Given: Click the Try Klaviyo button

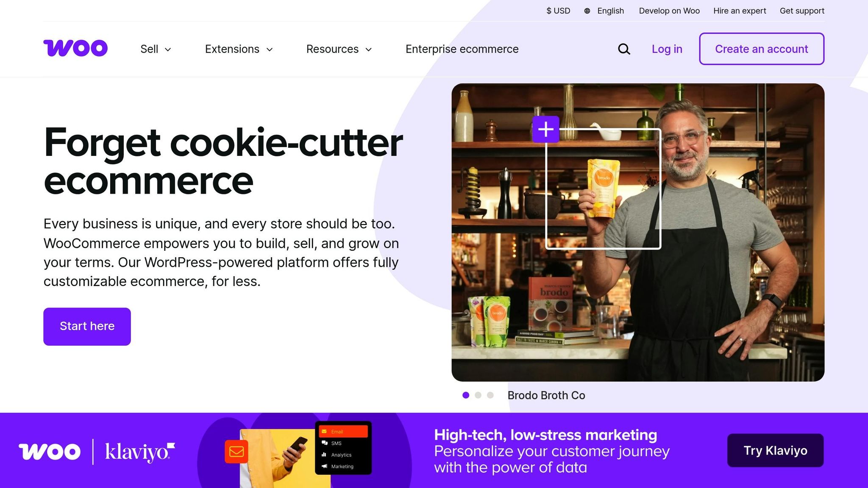Looking at the screenshot, I should (x=776, y=450).
